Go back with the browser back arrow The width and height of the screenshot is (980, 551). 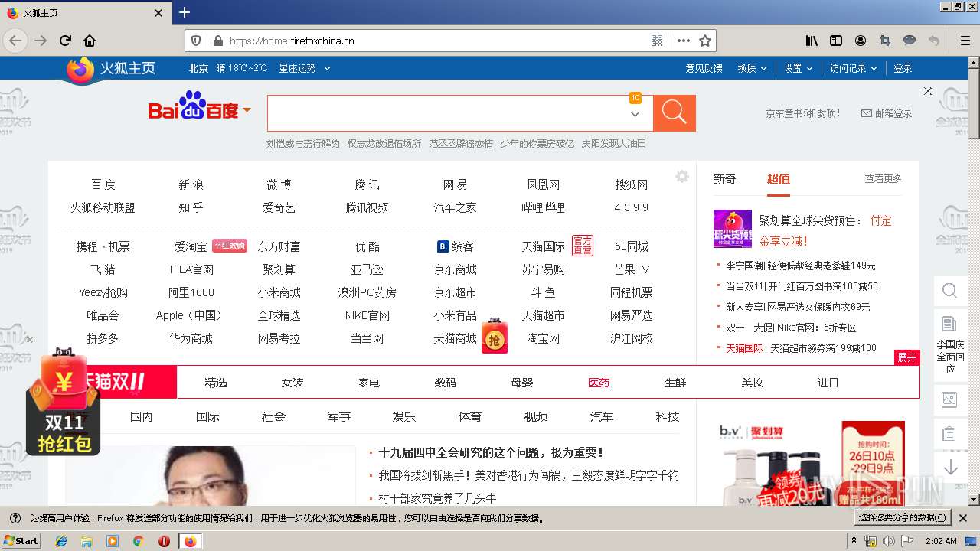pos(15,41)
